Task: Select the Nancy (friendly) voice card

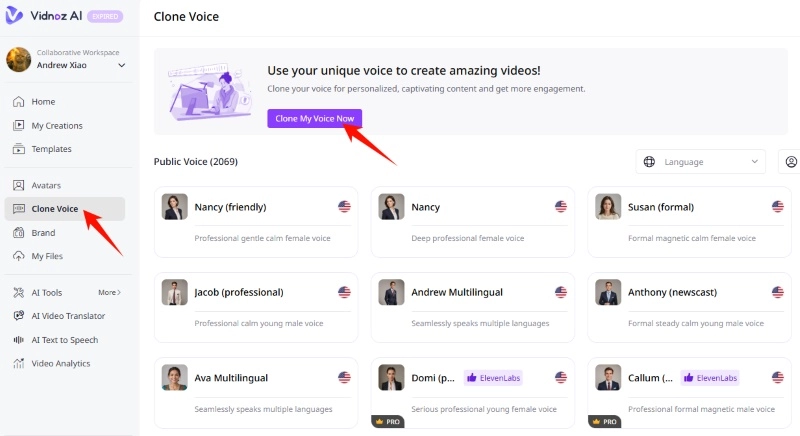Action: [256, 222]
